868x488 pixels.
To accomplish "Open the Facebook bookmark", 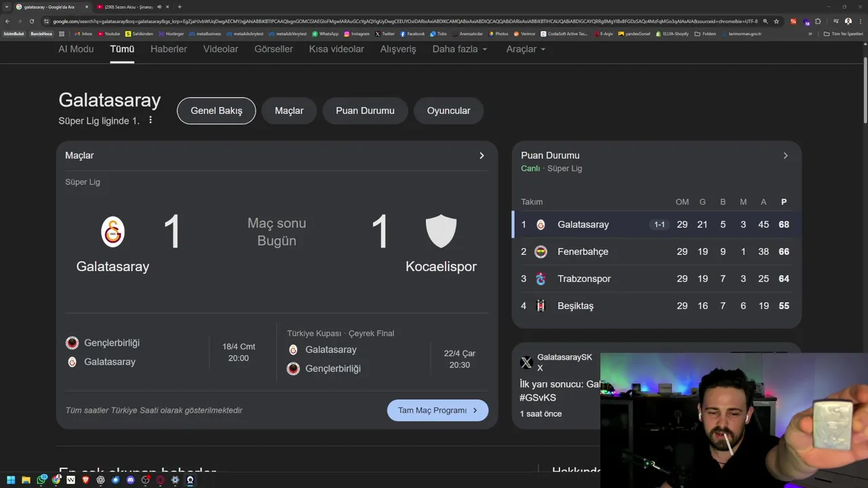I will pyautogui.click(x=412, y=33).
